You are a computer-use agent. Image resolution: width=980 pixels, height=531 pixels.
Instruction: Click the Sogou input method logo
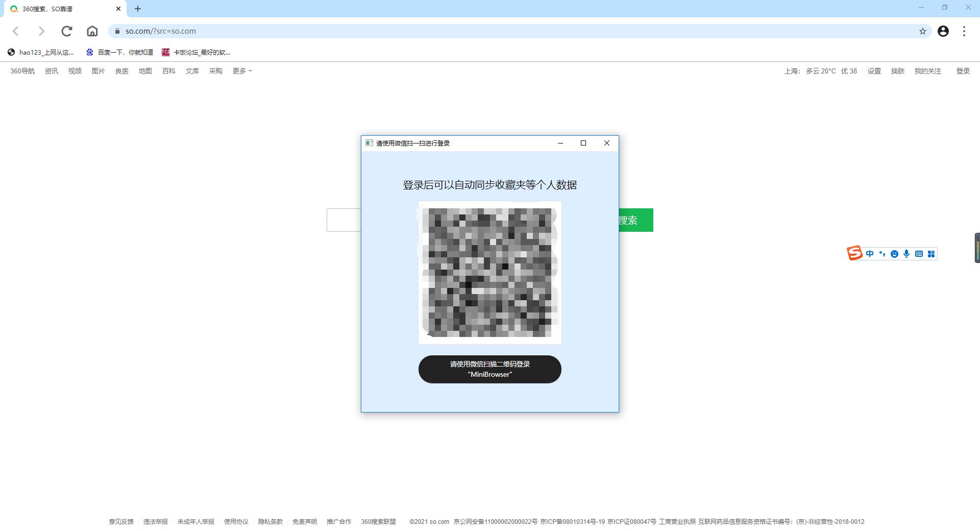[854, 253]
